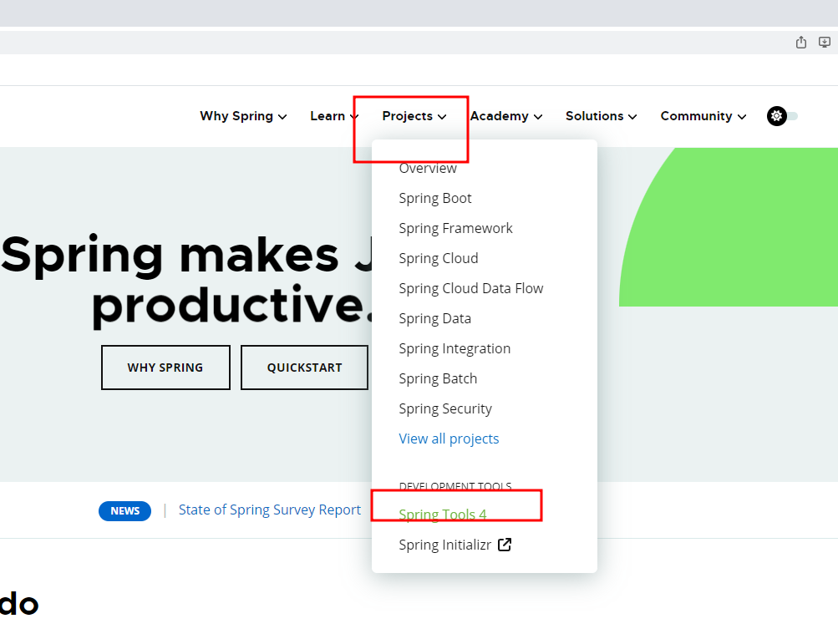Choose Spring Boot from the menu
Viewport: 838px width, 644px height.
pyautogui.click(x=435, y=198)
